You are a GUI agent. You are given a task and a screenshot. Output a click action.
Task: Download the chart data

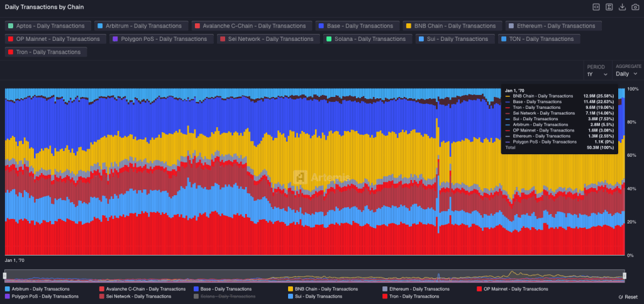(x=622, y=7)
